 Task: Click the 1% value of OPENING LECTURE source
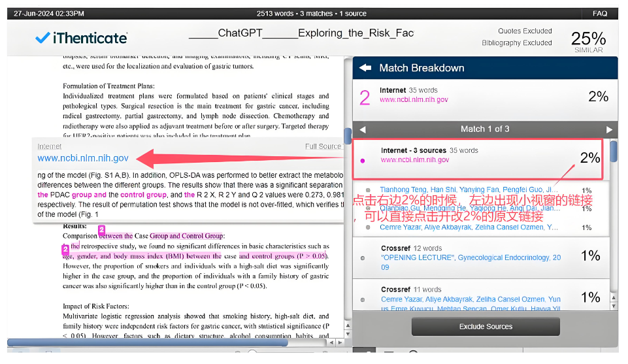[590, 256]
